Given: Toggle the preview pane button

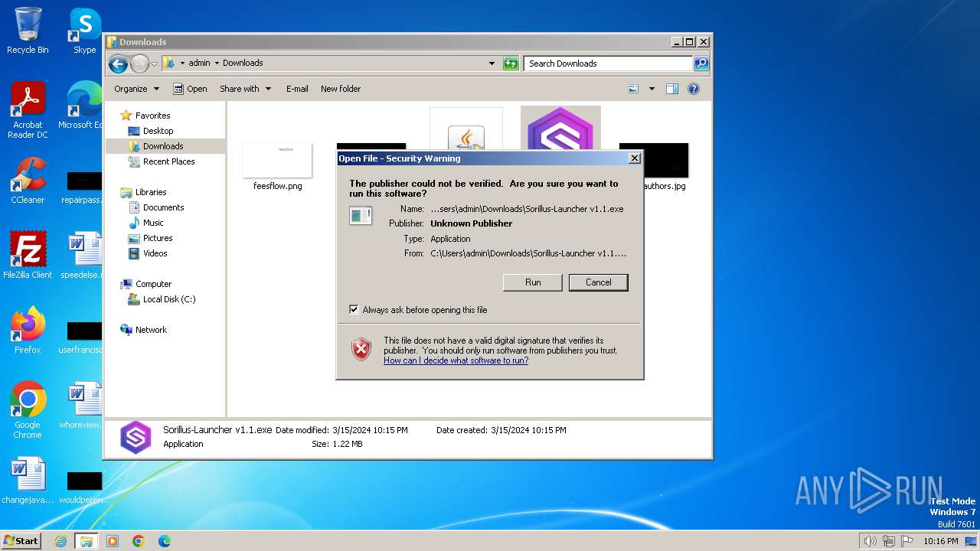Looking at the screenshot, I should [672, 89].
